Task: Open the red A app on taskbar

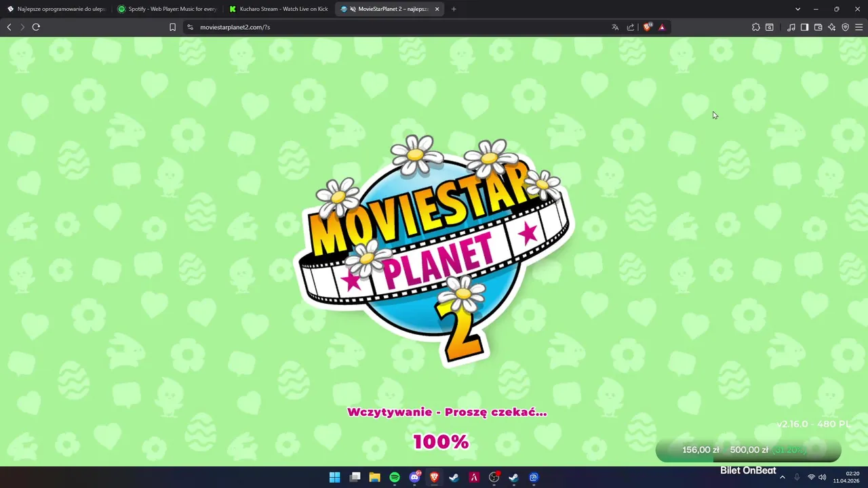Action: click(475, 477)
